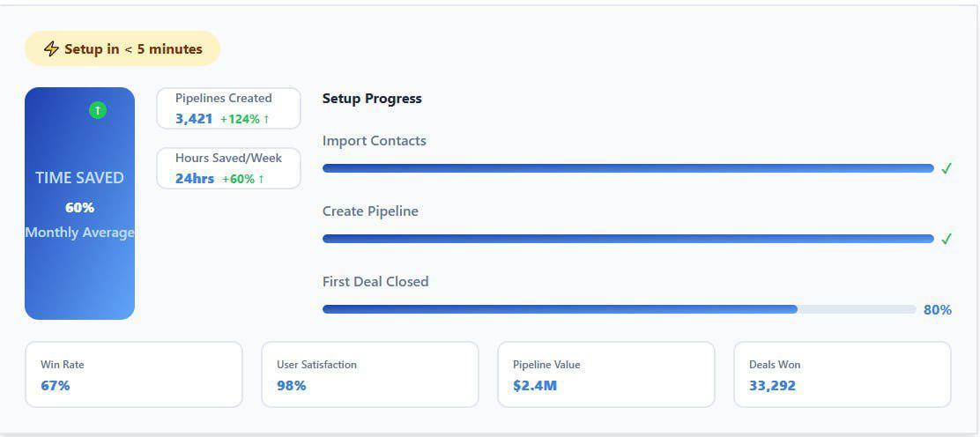
Task: Click the green arrow badge icon
Action: (x=98, y=110)
